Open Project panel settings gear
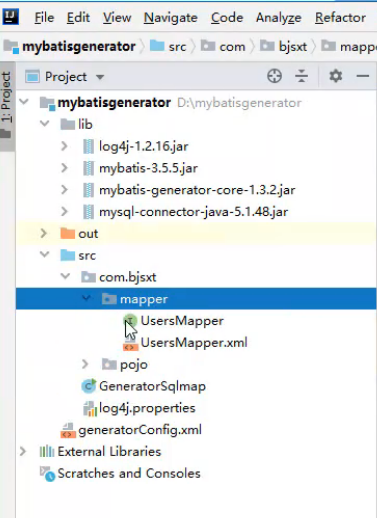 [336, 76]
